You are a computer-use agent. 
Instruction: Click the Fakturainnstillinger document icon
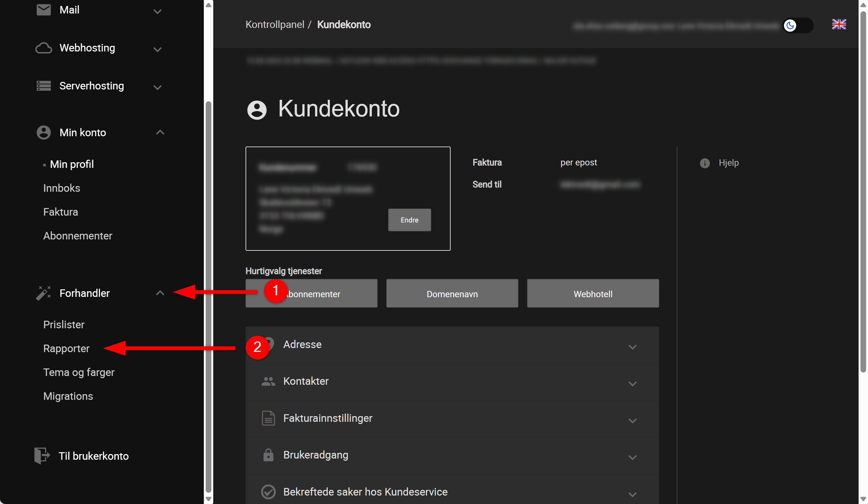[x=268, y=418]
